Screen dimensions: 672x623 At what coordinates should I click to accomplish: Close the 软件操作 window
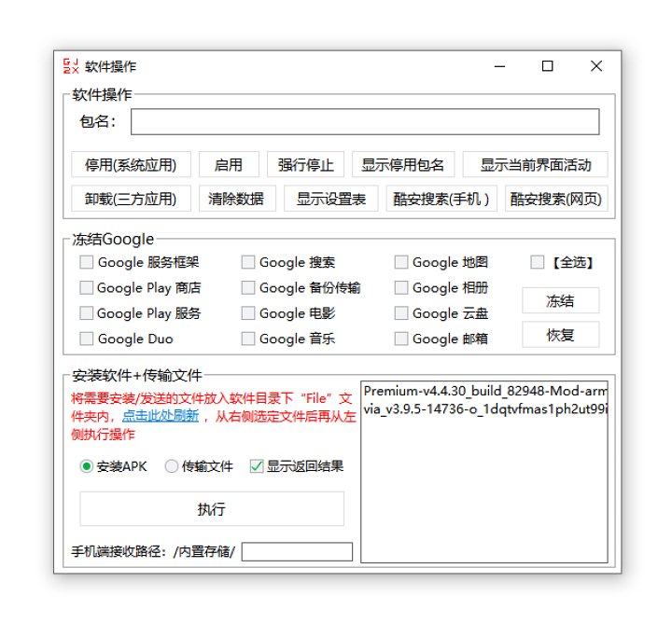596,66
